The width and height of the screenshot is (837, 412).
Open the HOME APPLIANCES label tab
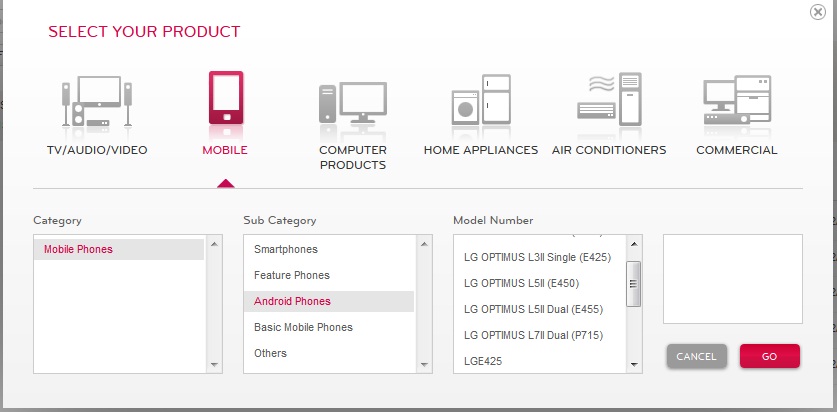click(x=481, y=150)
